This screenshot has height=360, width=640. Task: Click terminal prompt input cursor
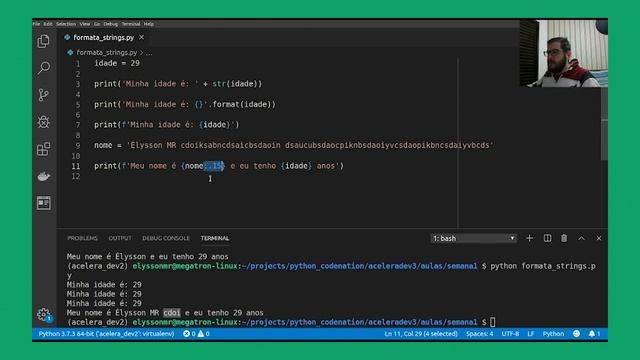[493, 322]
